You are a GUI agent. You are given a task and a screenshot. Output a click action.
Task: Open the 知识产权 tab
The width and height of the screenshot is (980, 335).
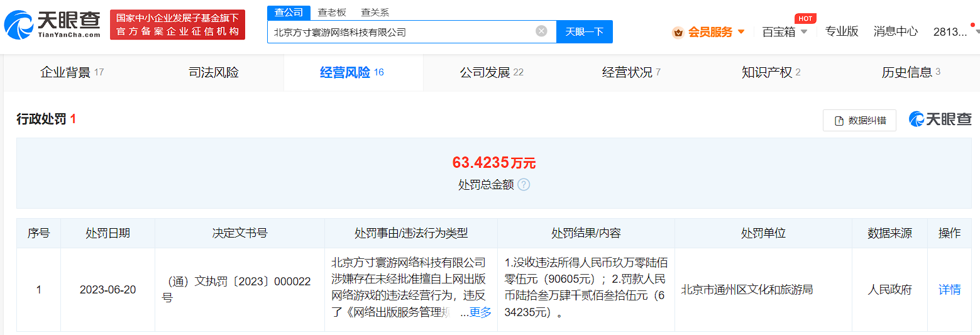pyautogui.click(x=771, y=72)
